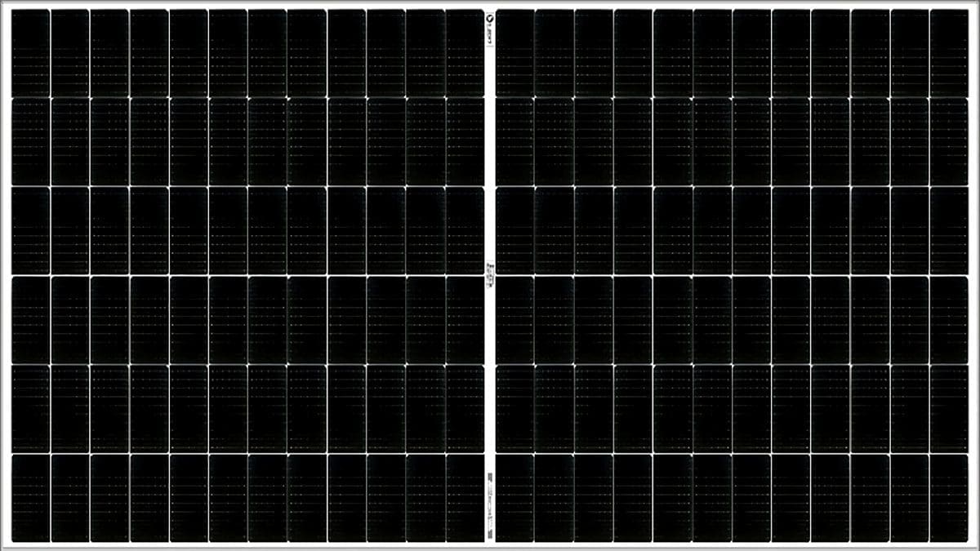Image resolution: width=980 pixels, height=551 pixels.
Task: Click the top-row cell right of the logo
Action: (x=514, y=52)
